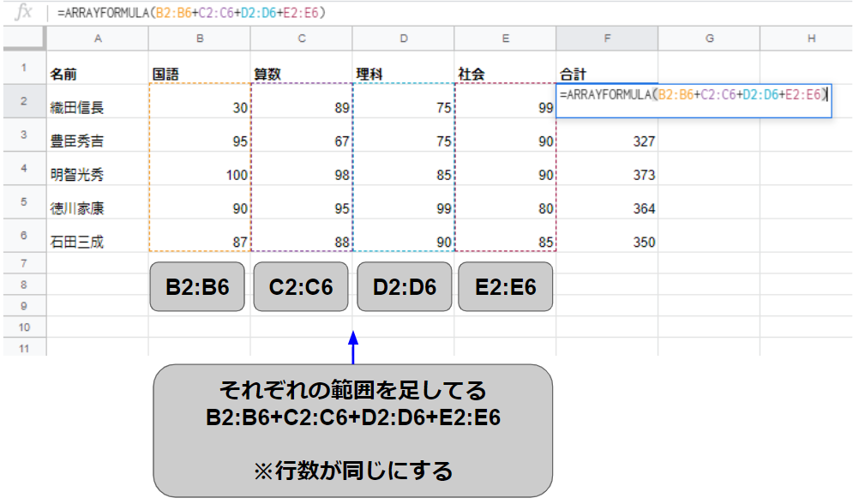Click the fx function icon in formula bar
The image size is (853, 504).
[x=23, y=12]
